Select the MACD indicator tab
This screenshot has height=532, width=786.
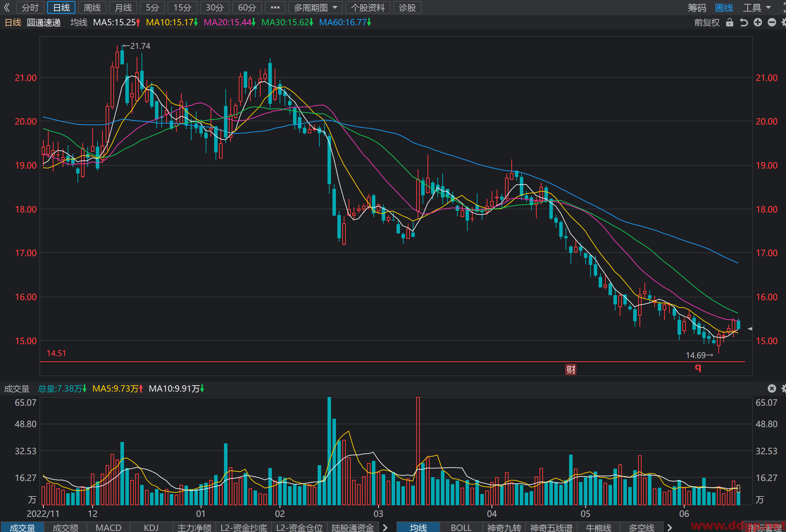(x=108, y=527)
